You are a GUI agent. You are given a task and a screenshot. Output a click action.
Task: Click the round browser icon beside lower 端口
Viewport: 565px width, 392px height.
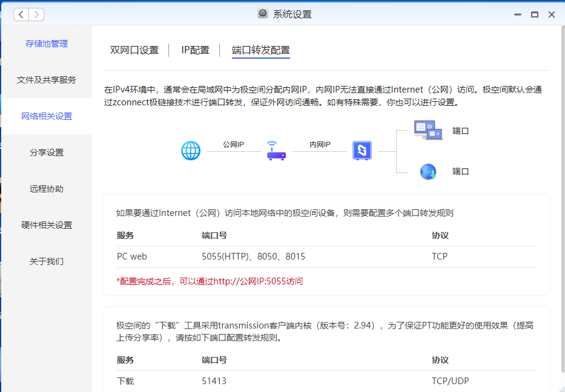point(428,172)
